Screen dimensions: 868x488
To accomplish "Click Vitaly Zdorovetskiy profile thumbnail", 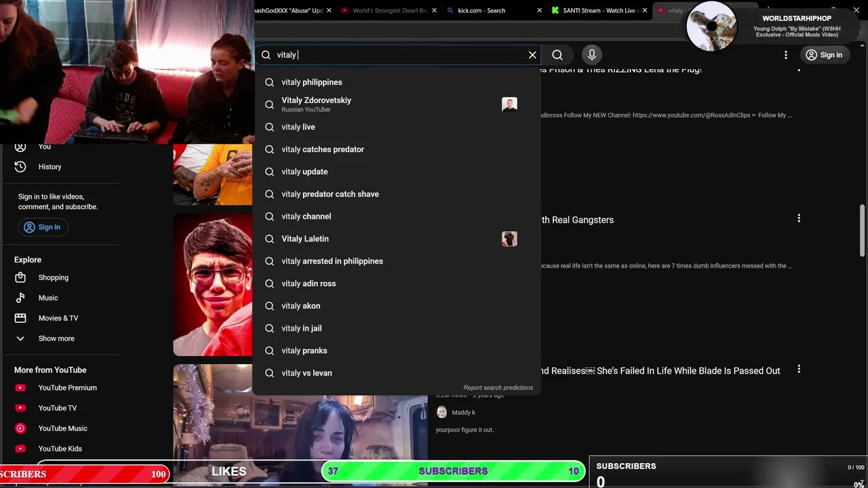I will pyautogui.click(x=509, y=104).
